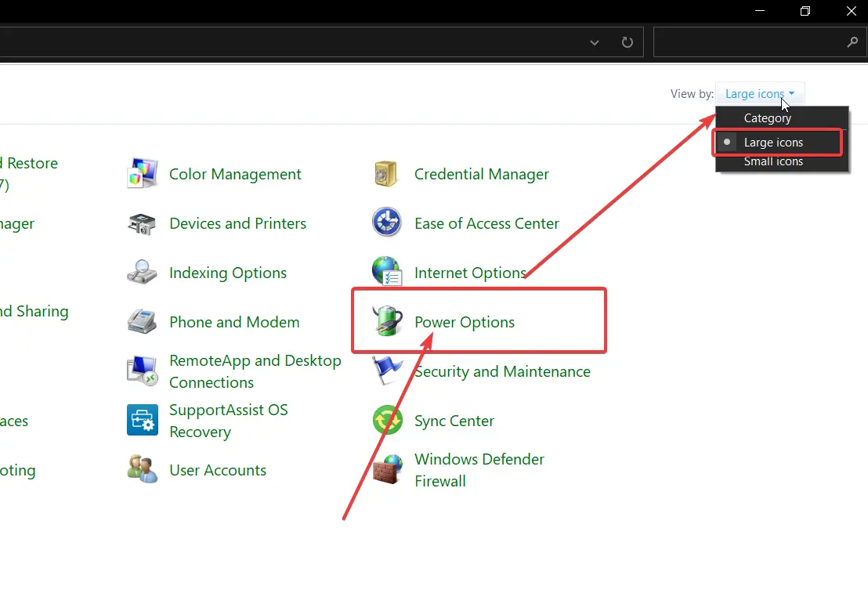This screenshot has height=611, width=868.
Task: Restore down the Control Panel window
Action: [805, 11]
